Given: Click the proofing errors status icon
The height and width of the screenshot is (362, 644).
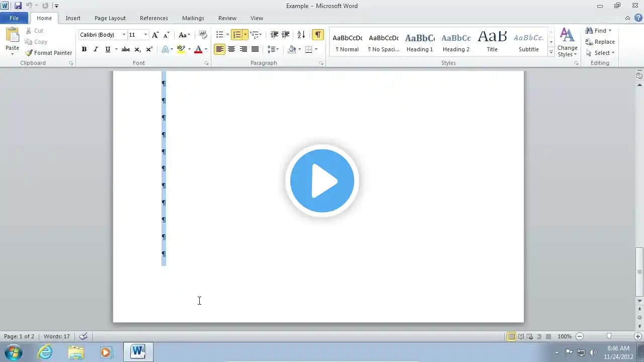Looking at the screenshot, I should [84, 336].
